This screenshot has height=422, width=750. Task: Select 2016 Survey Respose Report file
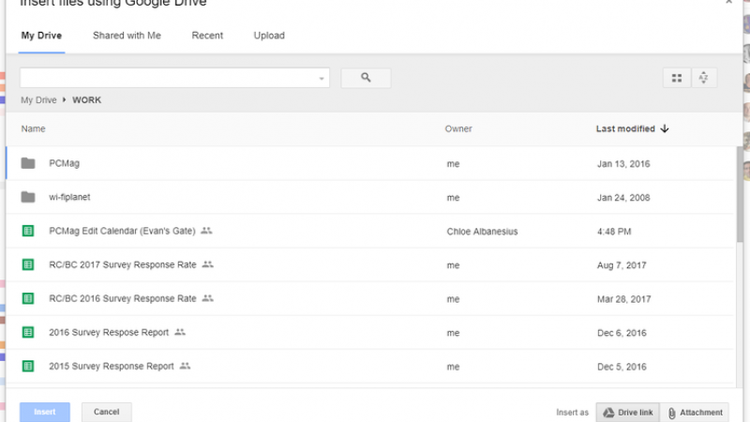(109, 332)
